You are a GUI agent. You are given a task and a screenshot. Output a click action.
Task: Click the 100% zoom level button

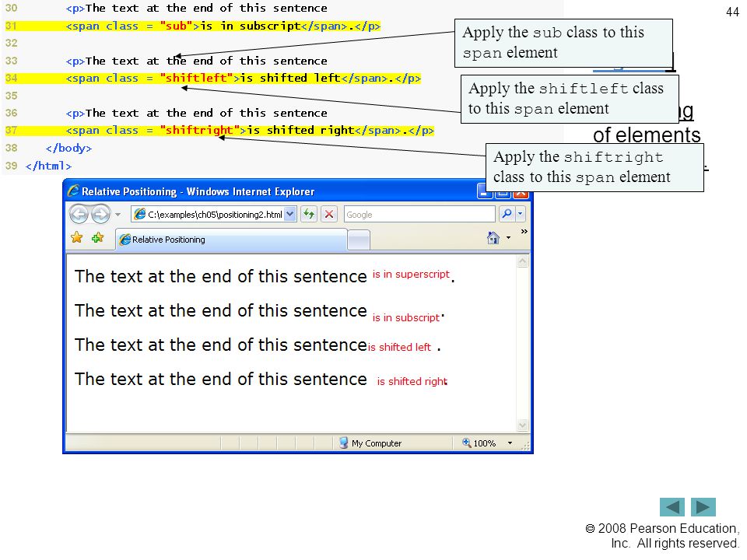tap(479, 443)
